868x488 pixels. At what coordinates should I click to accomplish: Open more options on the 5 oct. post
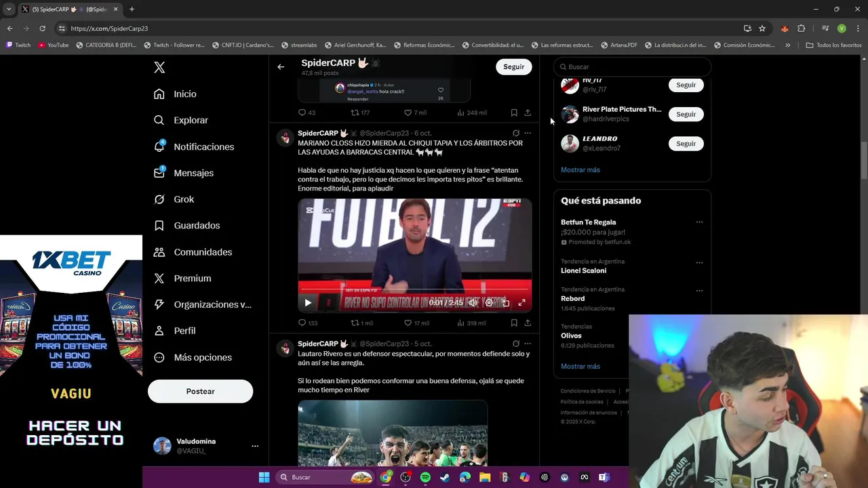click(528, 344)
